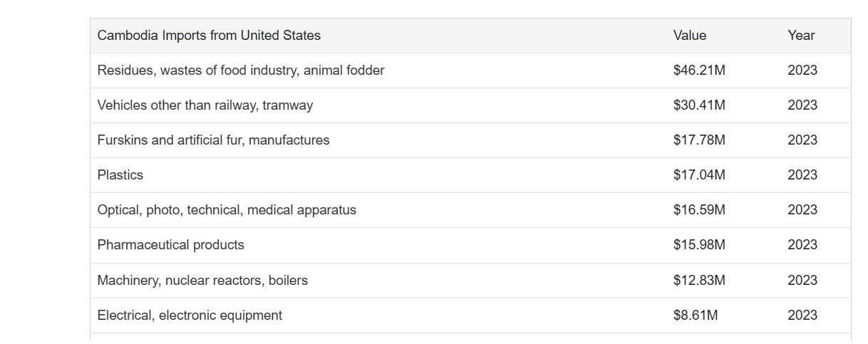The image size is (868, 344).
Task: Click the Cambodia Imports from United States header
Action: click(209, 36)
